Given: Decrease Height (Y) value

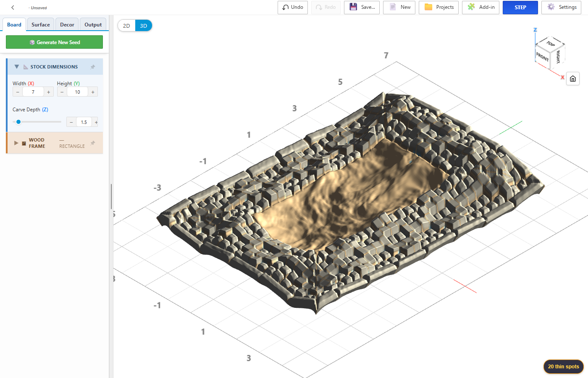Looking at the screenshot, I should [62, 92].
